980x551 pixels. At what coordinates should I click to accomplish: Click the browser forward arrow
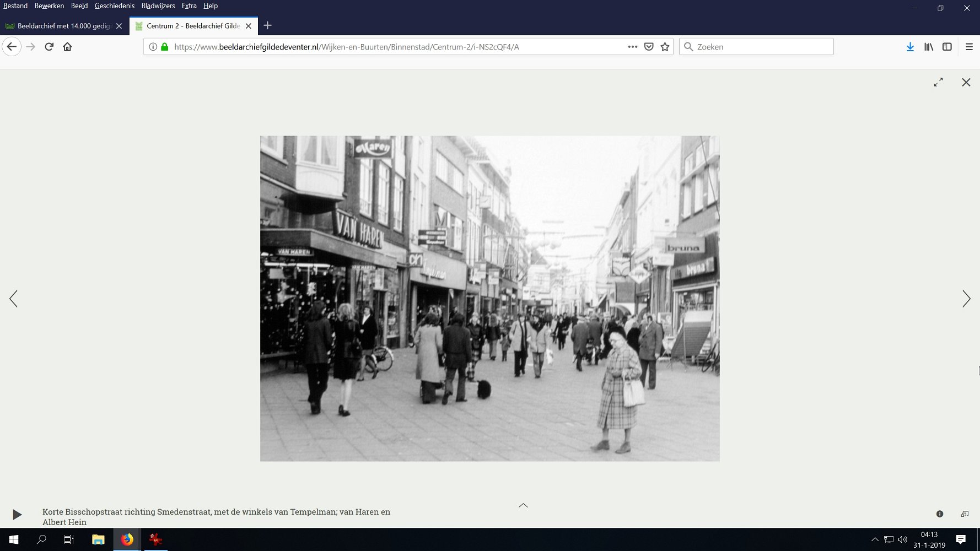[x=31, y=47]
